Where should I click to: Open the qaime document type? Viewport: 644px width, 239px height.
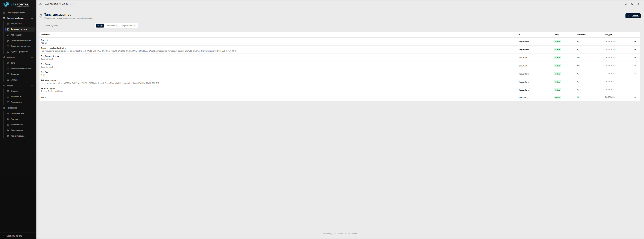coord(43,97)
